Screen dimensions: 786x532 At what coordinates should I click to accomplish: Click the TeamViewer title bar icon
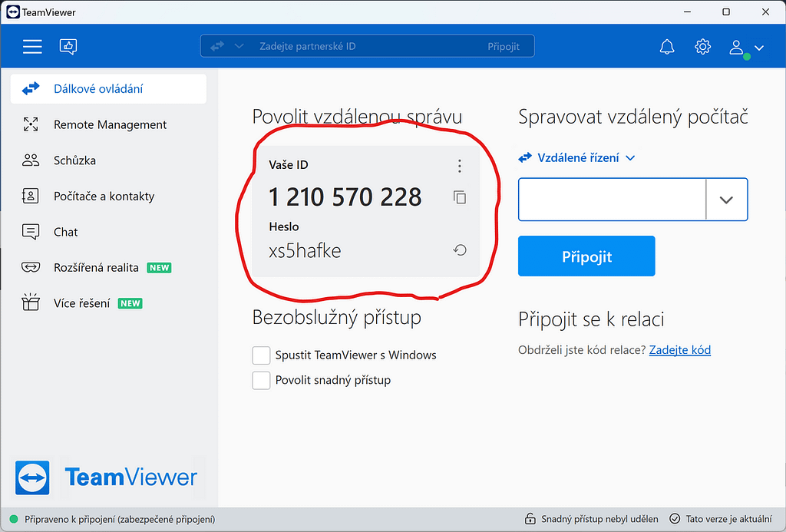coord(12,12)
